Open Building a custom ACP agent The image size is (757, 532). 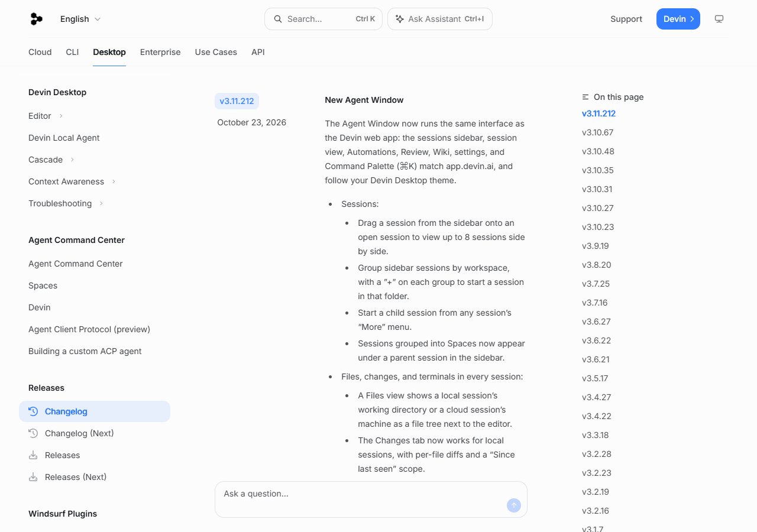pyautogui.click(x=85, y=351)
